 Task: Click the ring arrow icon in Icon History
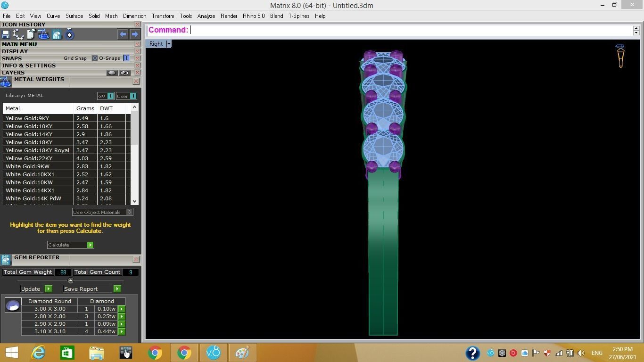coord(69,34)
